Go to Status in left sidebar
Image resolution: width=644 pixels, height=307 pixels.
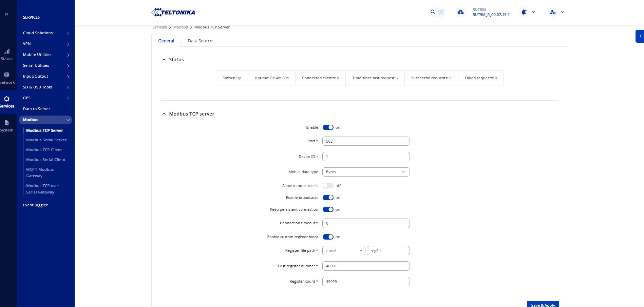(7, 54)
